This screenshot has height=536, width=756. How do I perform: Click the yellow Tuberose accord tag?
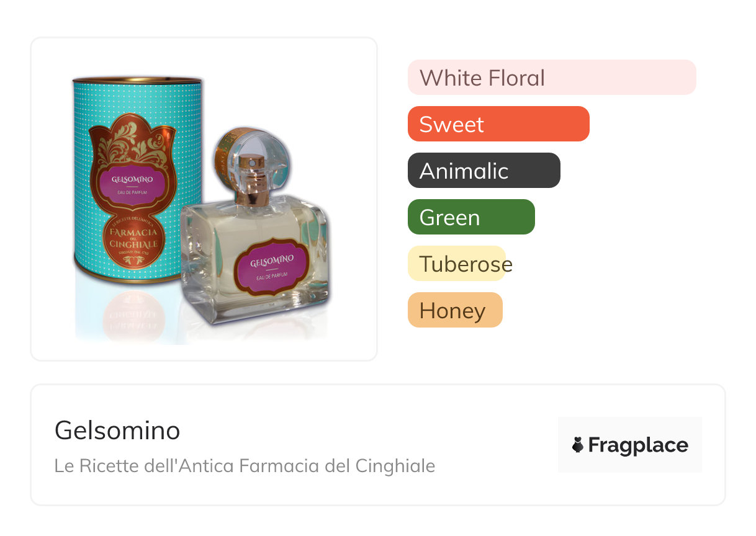[457, 264]
